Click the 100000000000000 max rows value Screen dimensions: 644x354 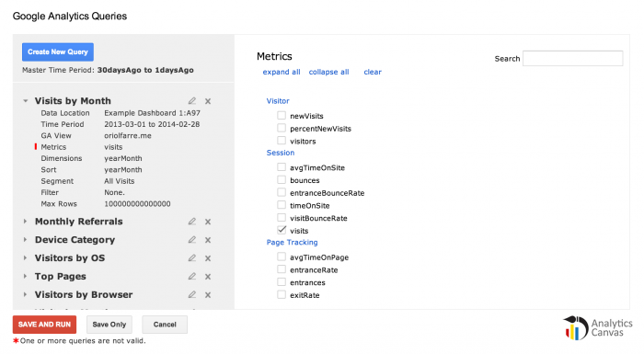point(137,204)
